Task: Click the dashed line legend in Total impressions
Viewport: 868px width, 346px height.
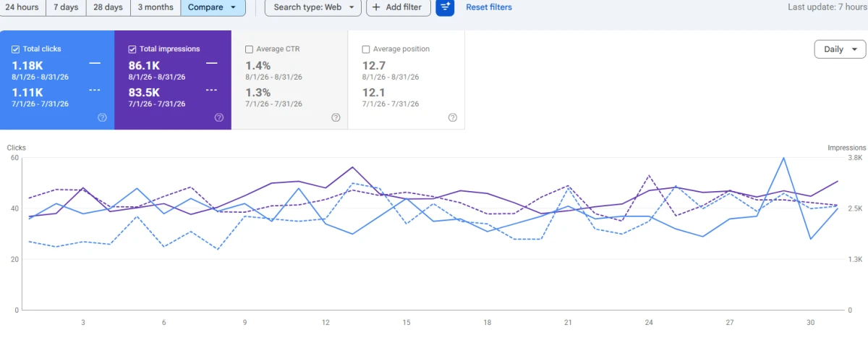Action: tap(211, 90)
